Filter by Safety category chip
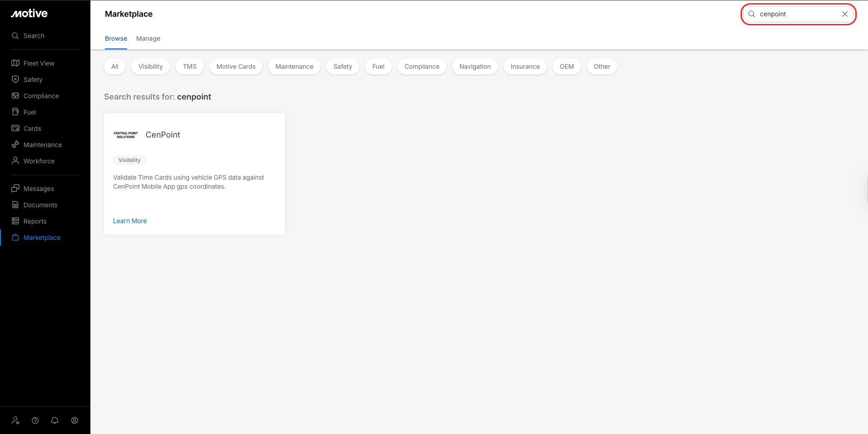The width and height of the screenshot is (868, 434). [x=343, y=67]
